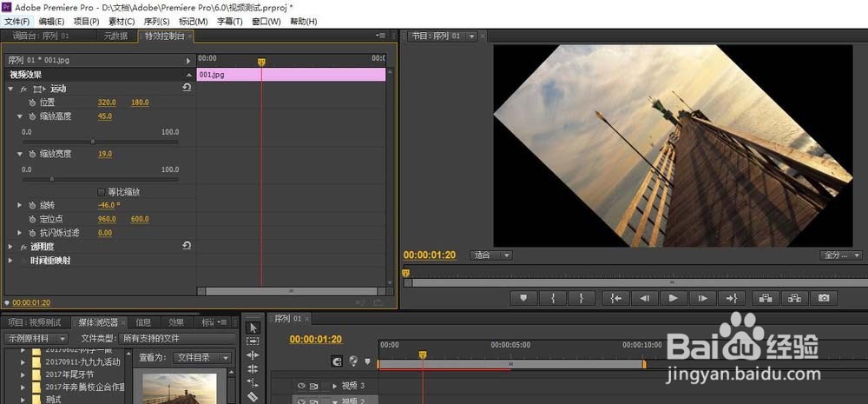Open the 示例原材料 dropdown

36,338
